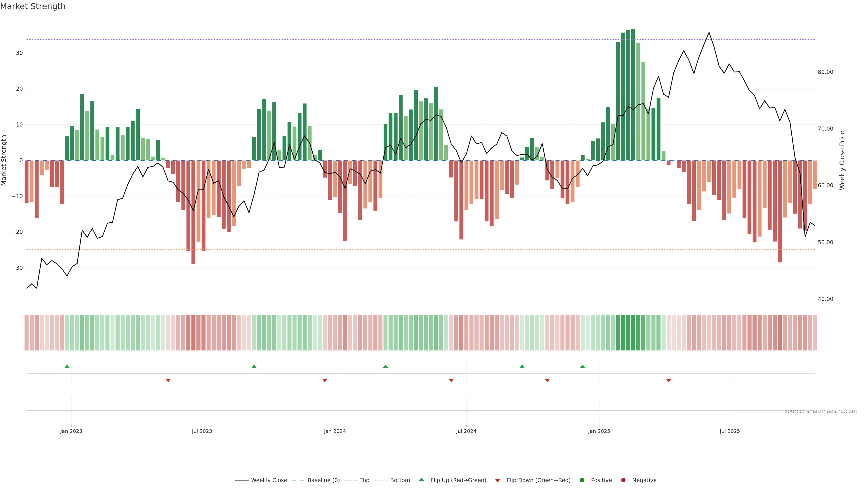Click the Market Strength chart title
868x488 pixels.
point(33,6)
